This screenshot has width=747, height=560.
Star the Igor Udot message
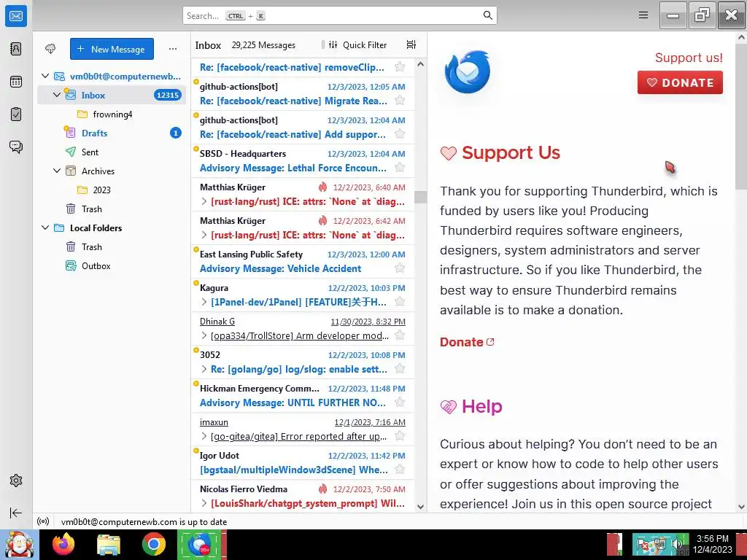400,470
